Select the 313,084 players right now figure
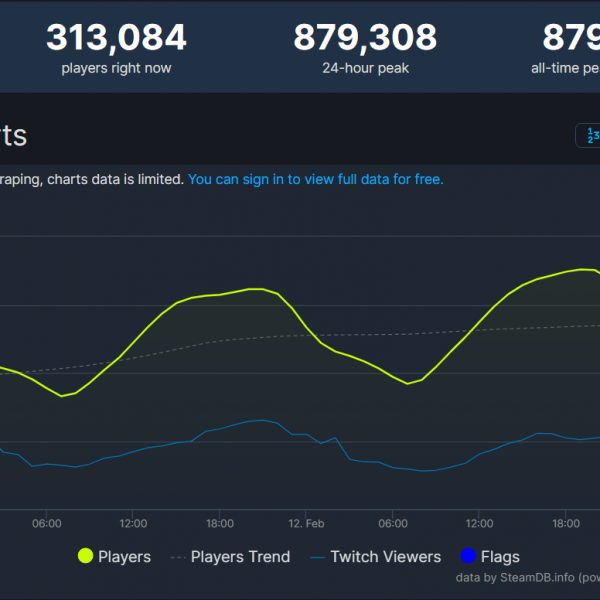This screenshot has height=600, width=600. [116, 37]
